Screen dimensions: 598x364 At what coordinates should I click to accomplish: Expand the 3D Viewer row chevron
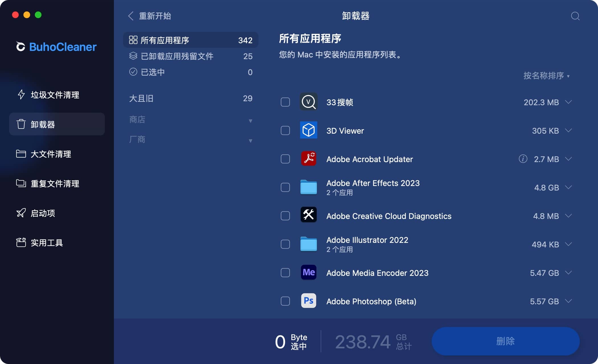pyautogui.click(x=568, y=130)
